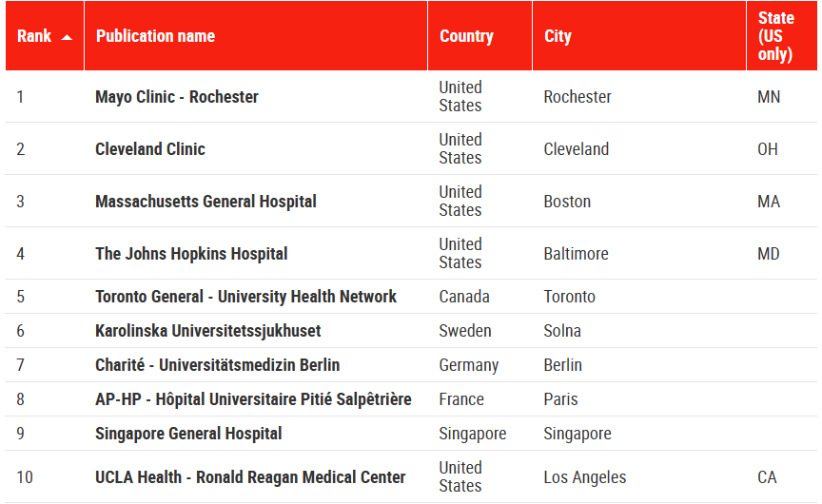Viewport: 822px width, 504px height.
Task: Click the City column header
Action: [x=558, y=36]
